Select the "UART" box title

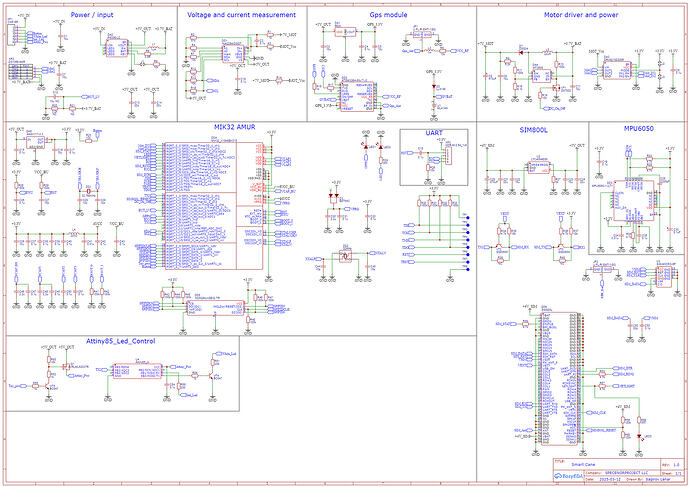(434, 132)
